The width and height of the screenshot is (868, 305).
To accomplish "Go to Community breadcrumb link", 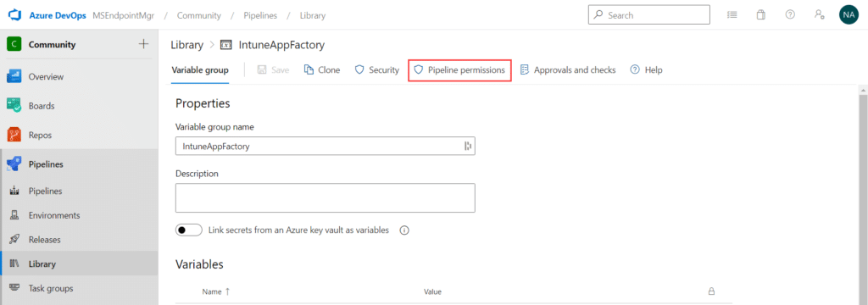I will 198,15.
